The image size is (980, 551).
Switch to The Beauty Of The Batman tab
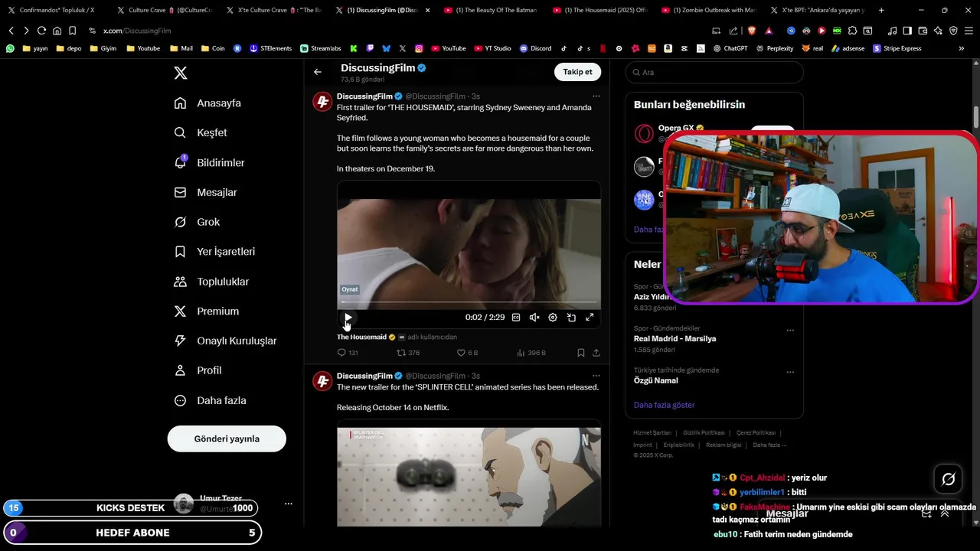tap(491, 10)
